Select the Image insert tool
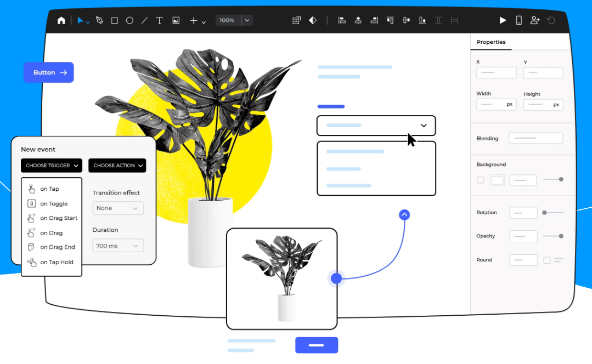592x364 pixels. [x=176, y=20]
